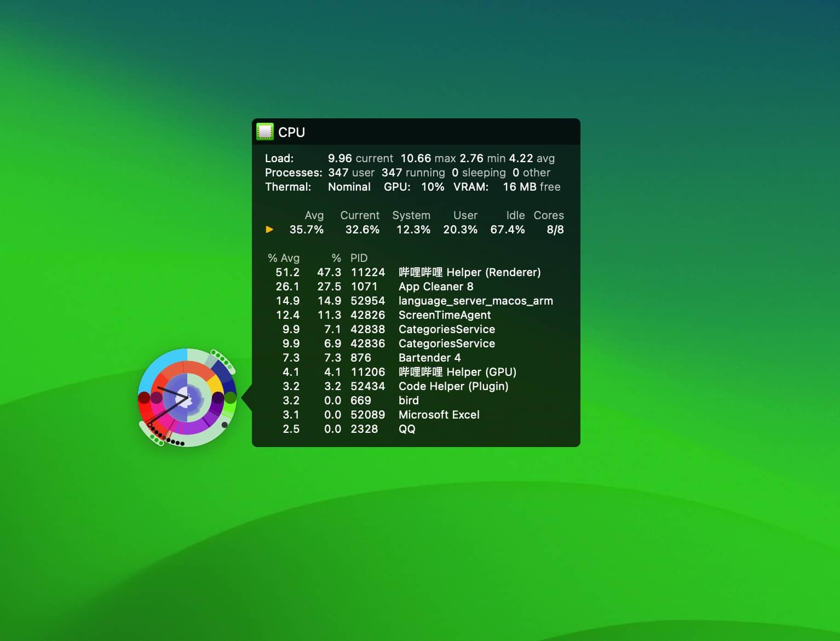840x641 pixels.
Task: Click the Processes label
Action: point(294,173)
